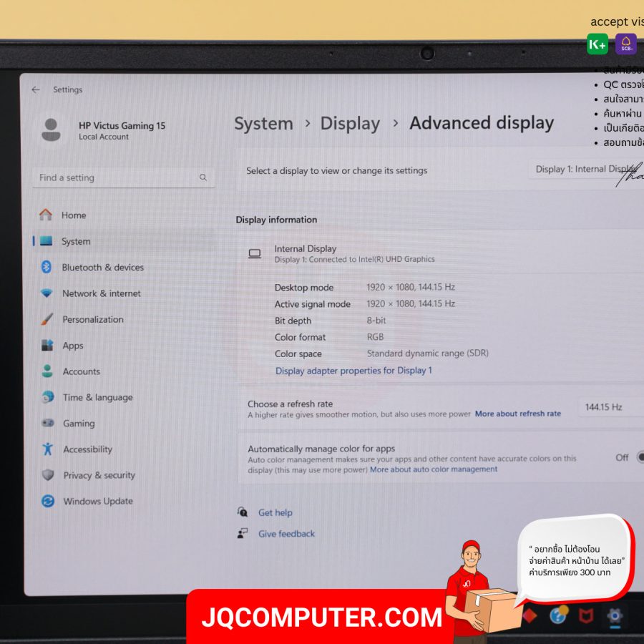Click the Bluetooth icon in sidebar
The width and height of the screenshot is (644, 644).
46,267
